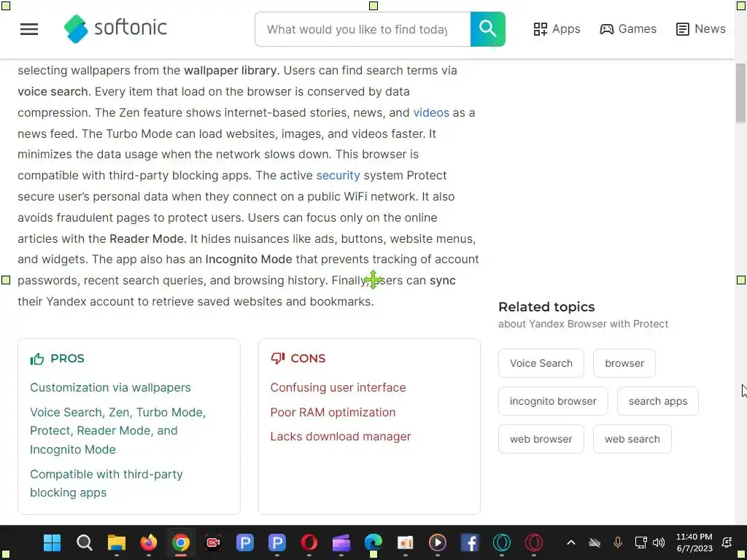This screenshot has width=747, height=560.
Task: Click the News page icon
Action: pos(683,29)
